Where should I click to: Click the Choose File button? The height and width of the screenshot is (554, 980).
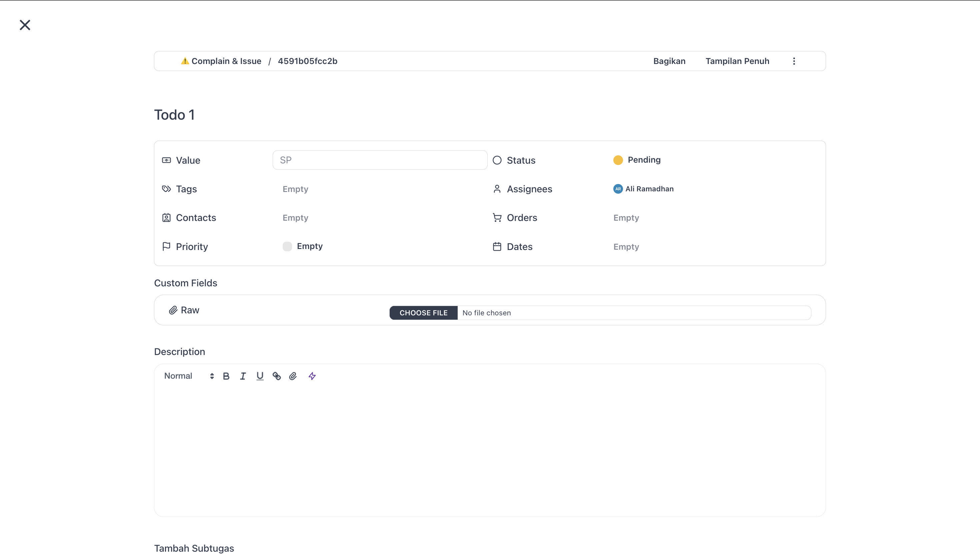(423, 313)
